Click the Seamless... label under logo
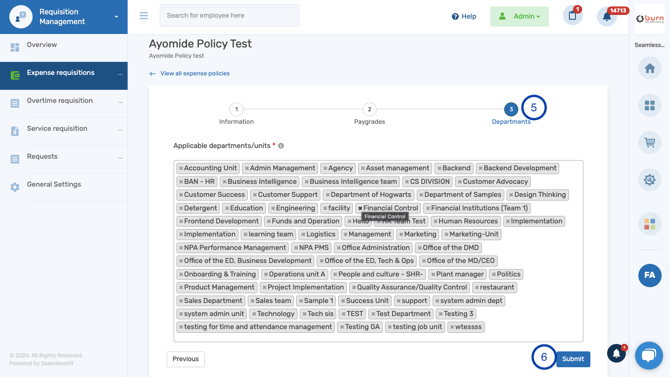 coord(649,45)
